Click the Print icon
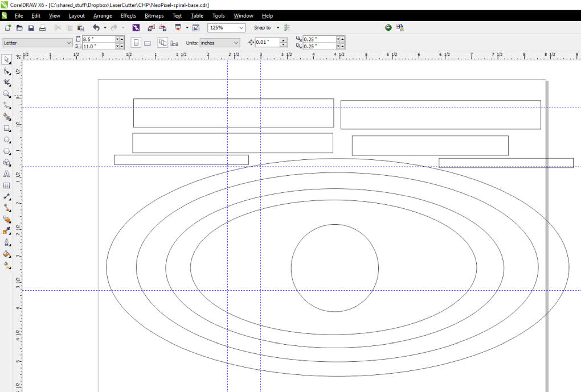The image size is (581, 392). point(42,27)
